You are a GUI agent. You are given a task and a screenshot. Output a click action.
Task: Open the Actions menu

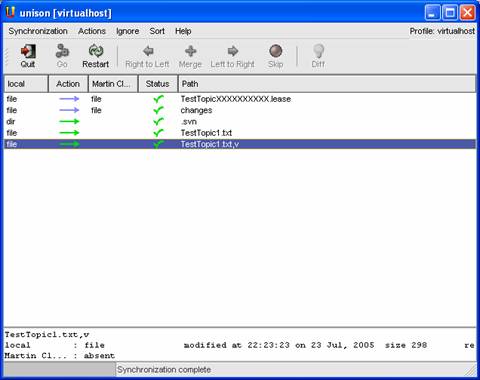pyautogui.click(x=92, y=31)
